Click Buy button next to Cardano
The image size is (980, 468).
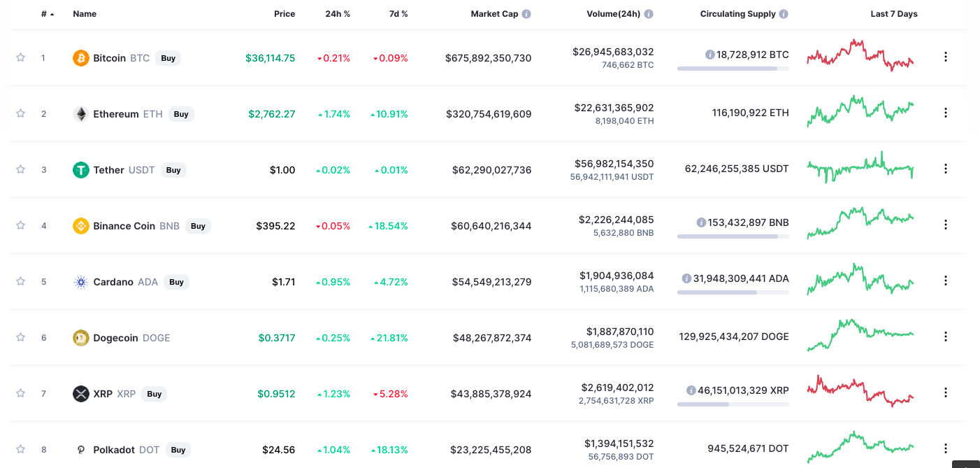[177, 282]
